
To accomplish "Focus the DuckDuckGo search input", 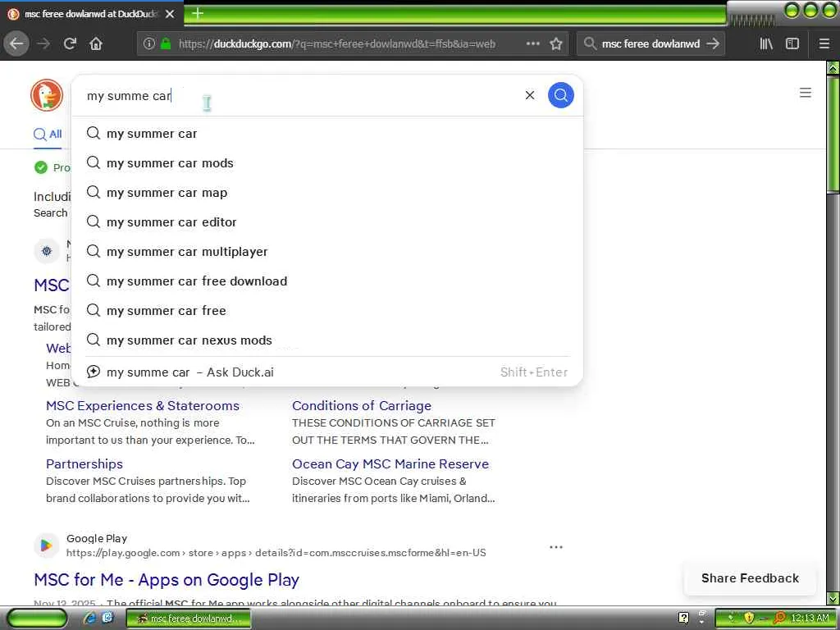I will click(x=300, y=95).
